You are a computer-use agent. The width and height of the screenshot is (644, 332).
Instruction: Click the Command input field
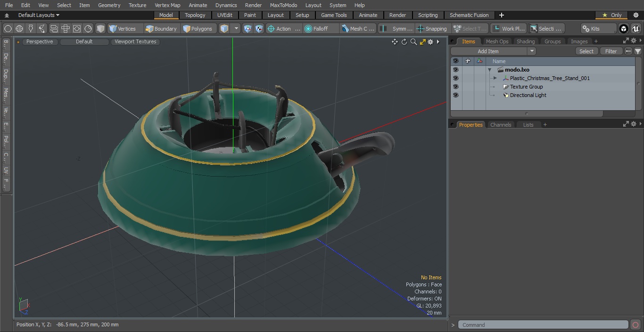click(x=543, y=325)
